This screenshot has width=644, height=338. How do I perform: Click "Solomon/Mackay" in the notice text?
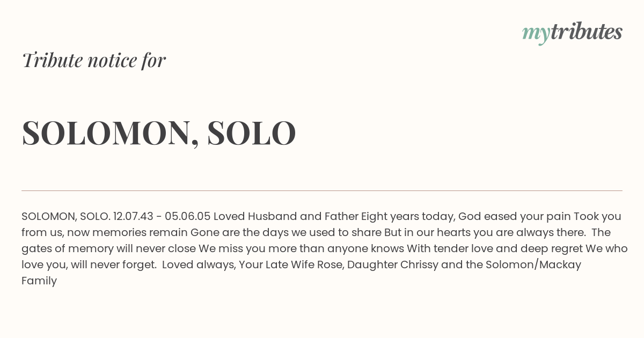(533, 264)
